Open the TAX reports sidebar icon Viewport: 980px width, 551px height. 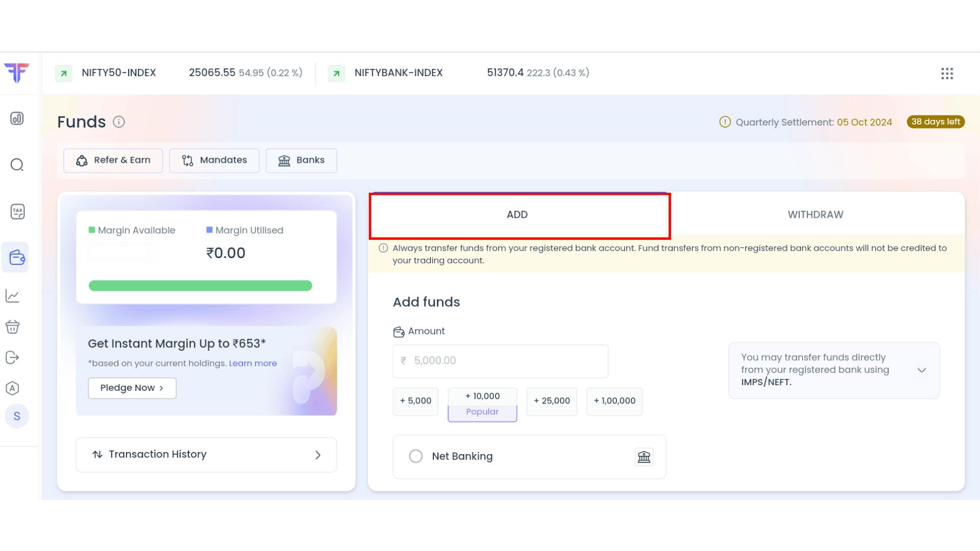pyautogui.click(x=17, y=212)
